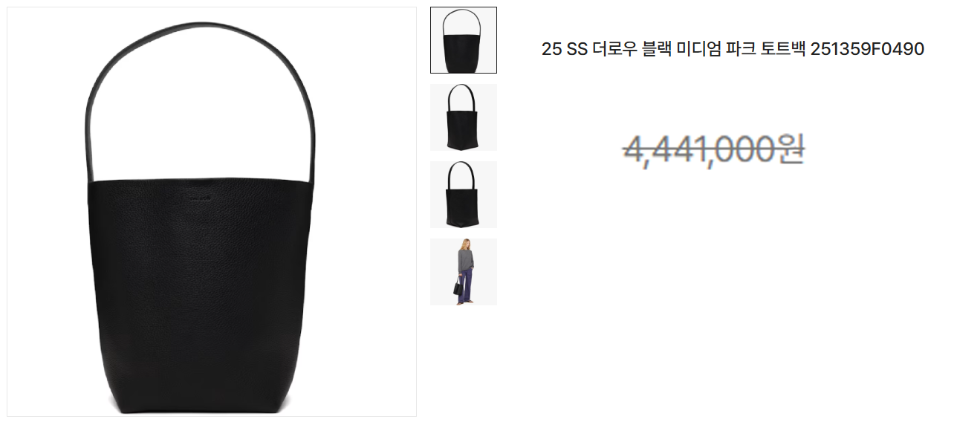Click the 25 SS season label in title
The image size is (980, 422).
point(564,50)
